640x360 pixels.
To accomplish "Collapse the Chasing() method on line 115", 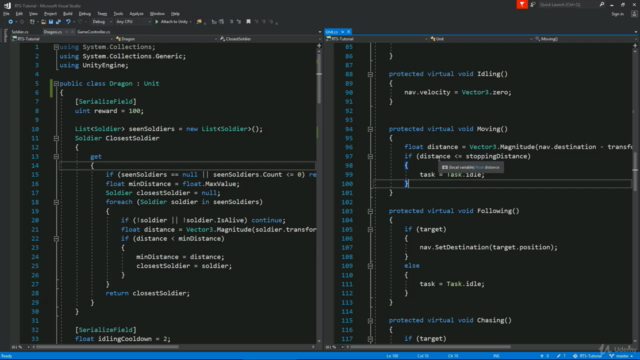I will 370,320.
